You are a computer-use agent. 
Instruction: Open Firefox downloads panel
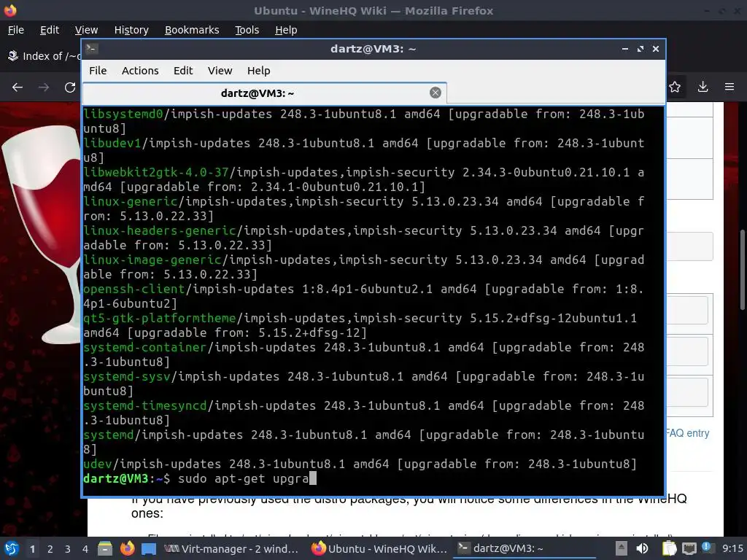[703, 87]
